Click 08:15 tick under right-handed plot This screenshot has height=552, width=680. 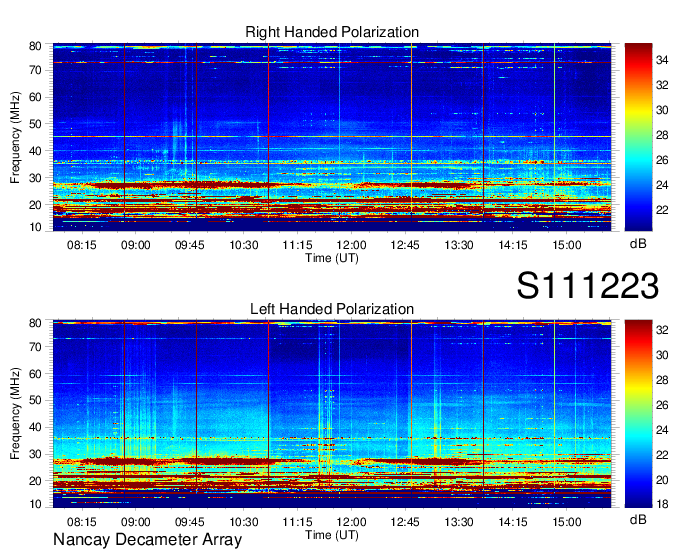point(82,245)
